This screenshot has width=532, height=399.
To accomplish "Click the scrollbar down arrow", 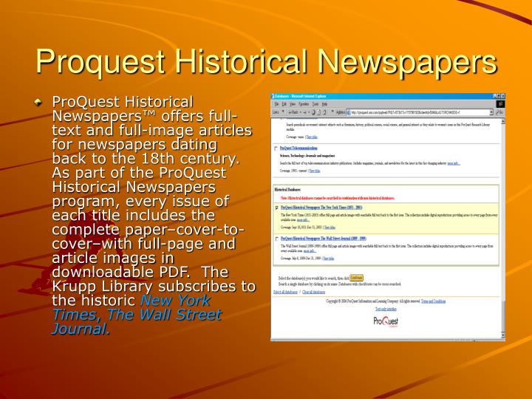I will (503, 335).
